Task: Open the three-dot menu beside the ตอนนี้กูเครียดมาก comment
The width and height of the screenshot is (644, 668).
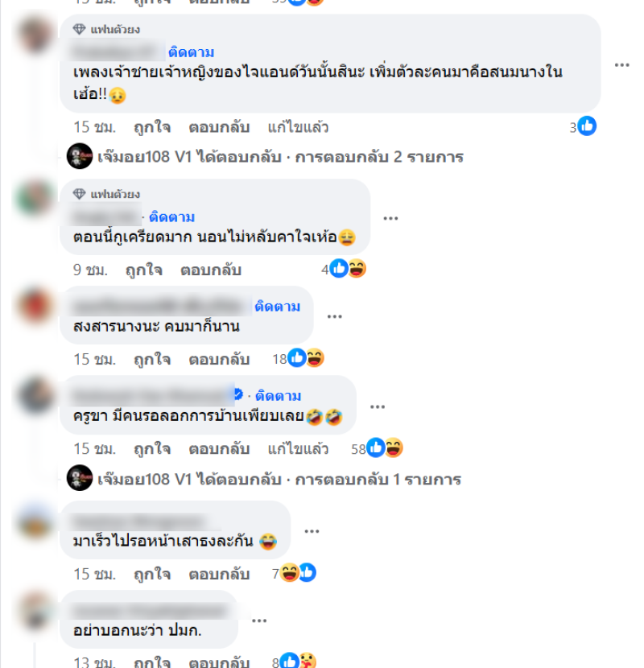Action: tap(390, 219)
